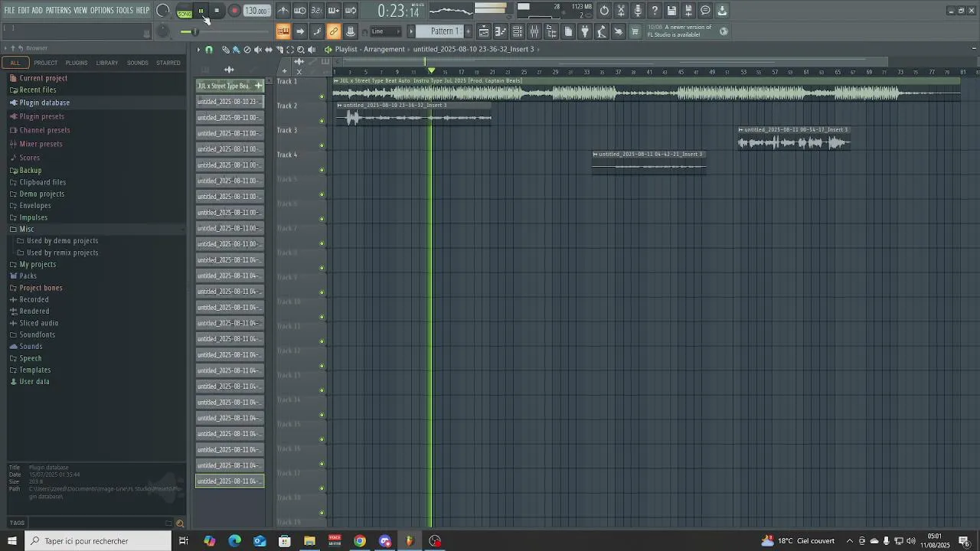This screenshot has height=551, width=980.
Task: Toggle loop recording icon
Action: pyautogui.click(x=351, y=11)
